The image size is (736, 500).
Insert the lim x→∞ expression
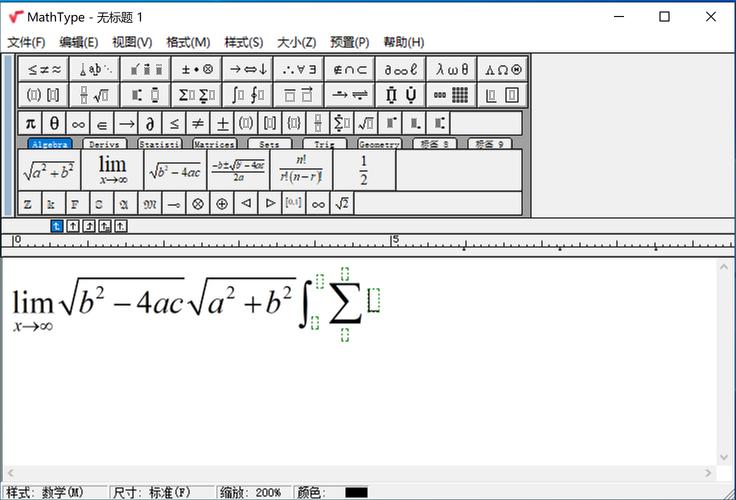coord(112,170)
